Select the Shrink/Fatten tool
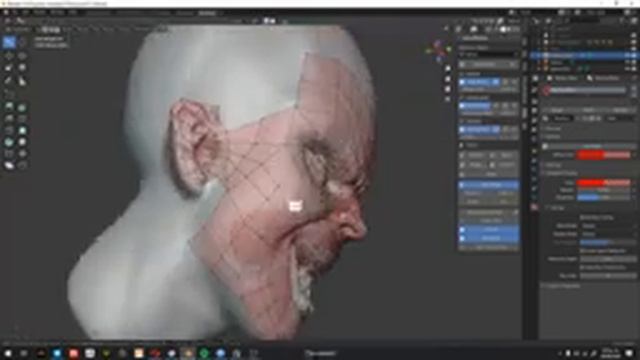This screenshot has width=640, height=360. tap(22, 154)
